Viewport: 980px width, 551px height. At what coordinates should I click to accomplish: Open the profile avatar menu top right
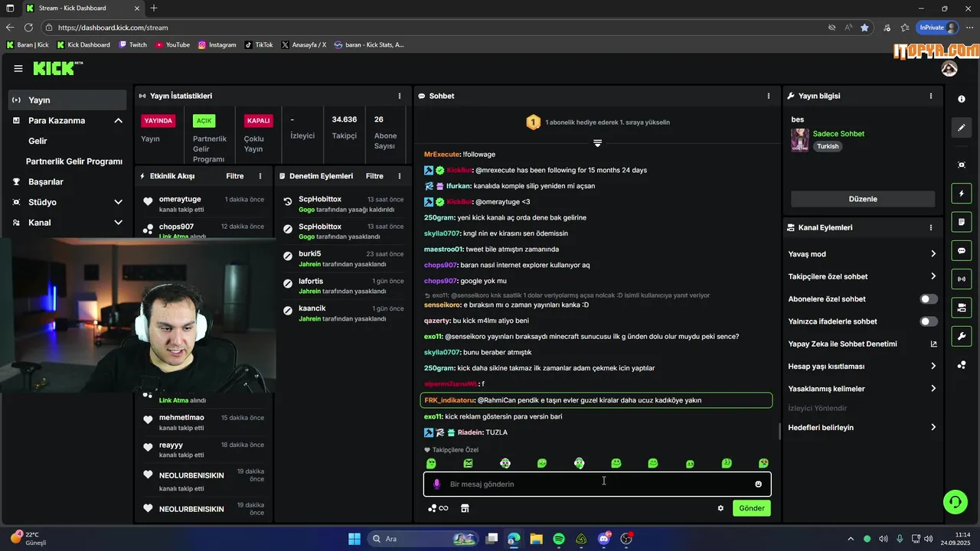point(949,68)
